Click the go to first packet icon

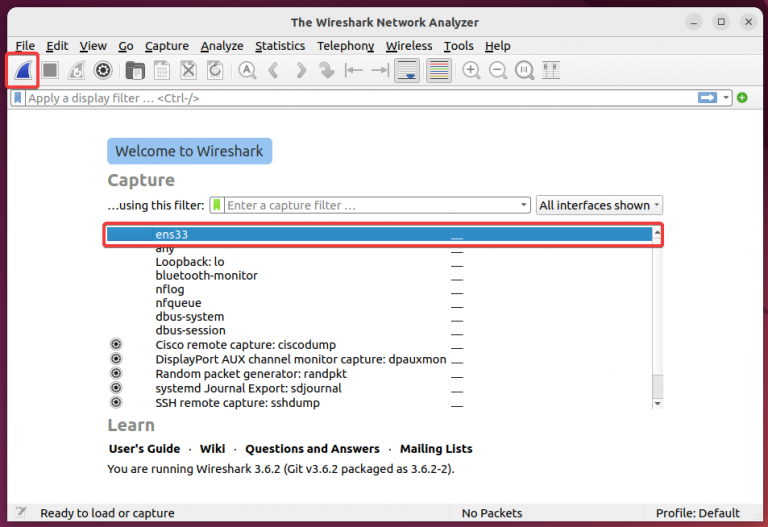point(353,70)
